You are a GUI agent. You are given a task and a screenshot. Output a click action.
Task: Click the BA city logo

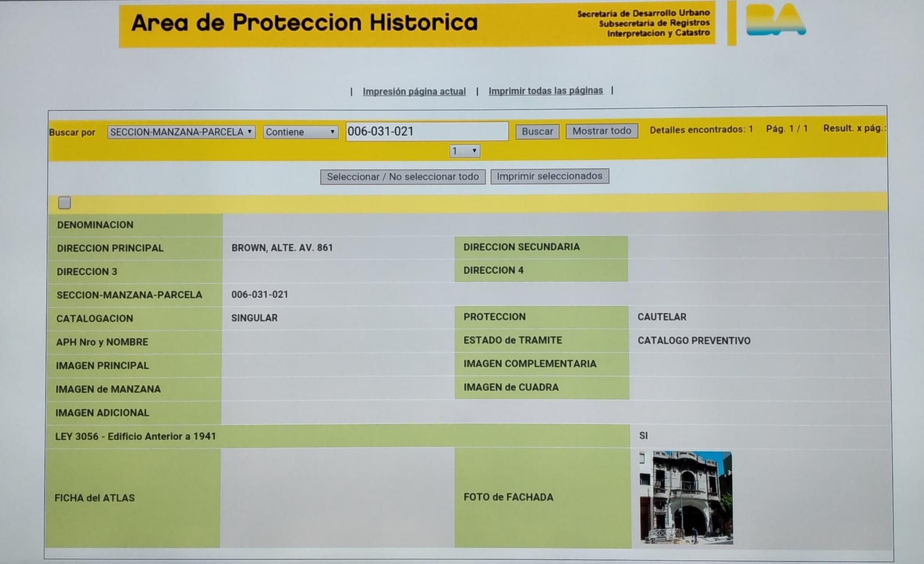point(775,21)
